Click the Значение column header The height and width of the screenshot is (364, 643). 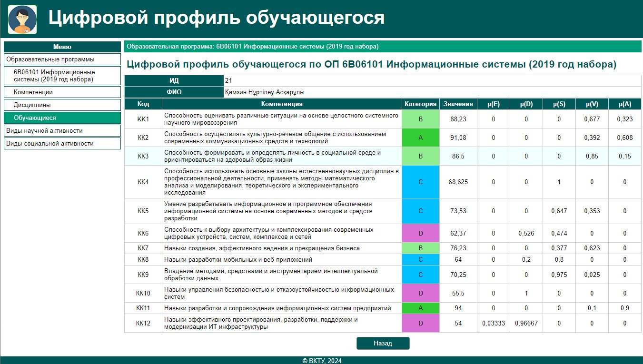[x=458, y=104]
